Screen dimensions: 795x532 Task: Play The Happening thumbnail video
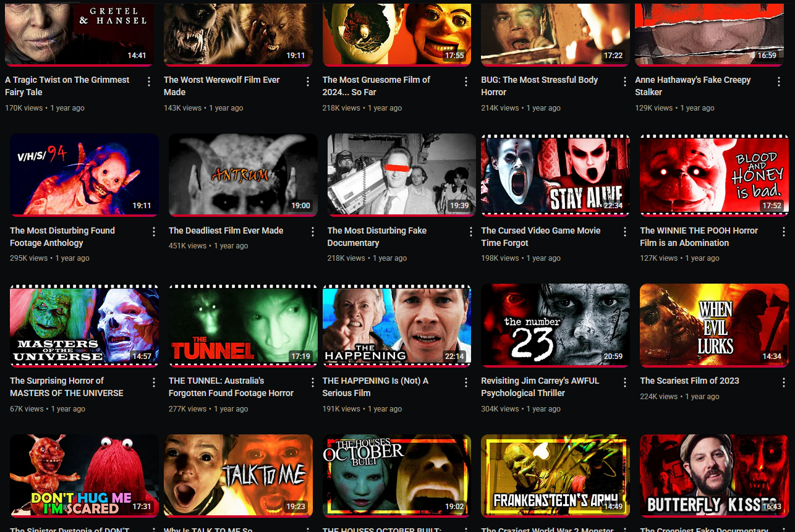tap(397, 325)
